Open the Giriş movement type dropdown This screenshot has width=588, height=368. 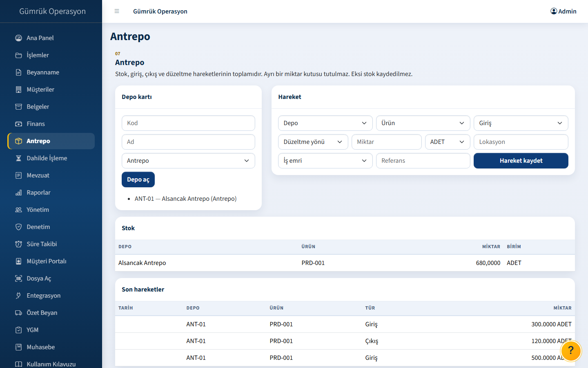click(521, 123)
